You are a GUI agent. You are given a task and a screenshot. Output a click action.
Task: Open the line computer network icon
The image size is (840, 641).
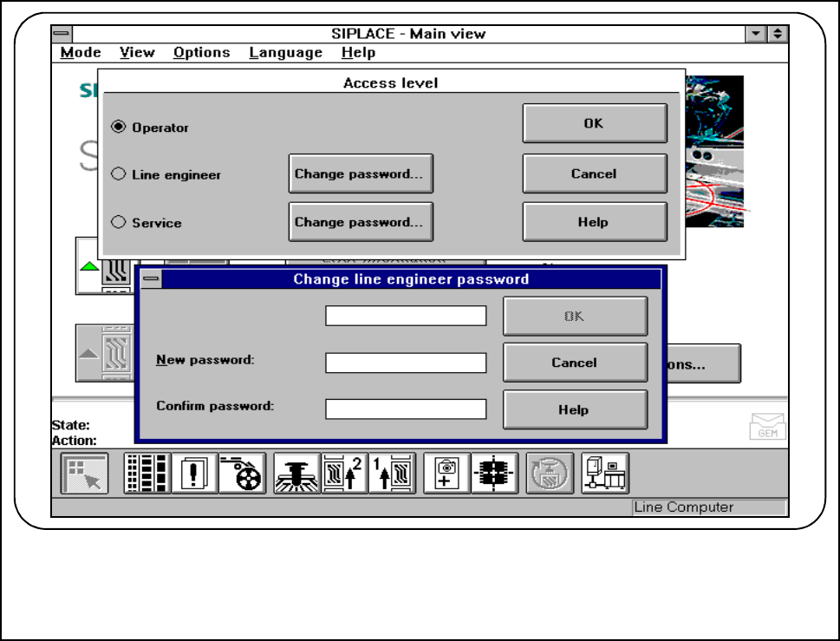point(605,474)
